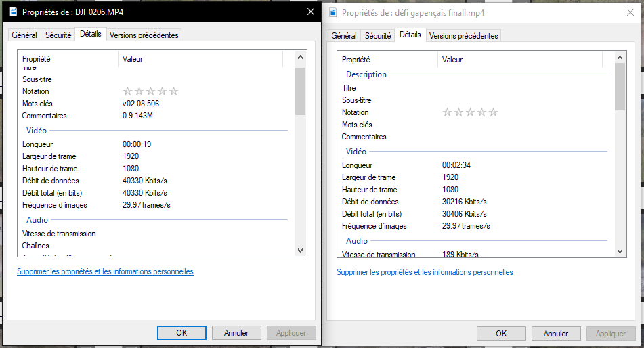Click the file icon in the défi gapençais finall.mp4 title bar
Screen dimensions: 644x348
click(x=333, y=13)
